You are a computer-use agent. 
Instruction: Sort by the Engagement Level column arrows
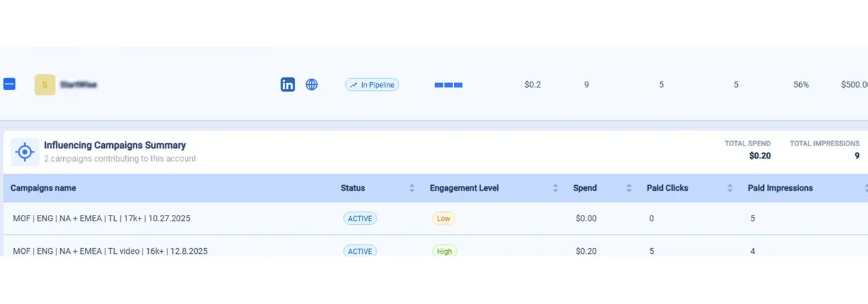pyautogui.click(x=555, y=188)
